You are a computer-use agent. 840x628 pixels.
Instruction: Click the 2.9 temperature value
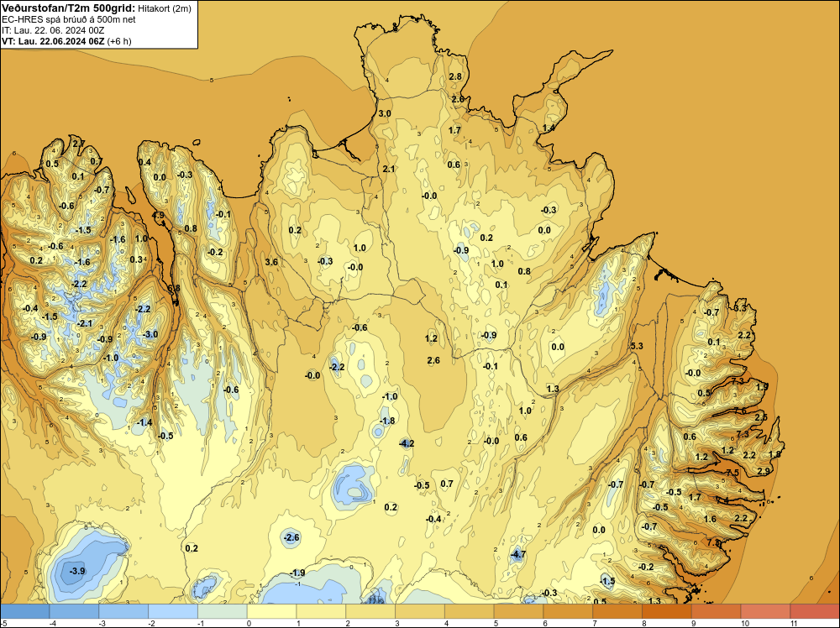click(x=764, y=471)
